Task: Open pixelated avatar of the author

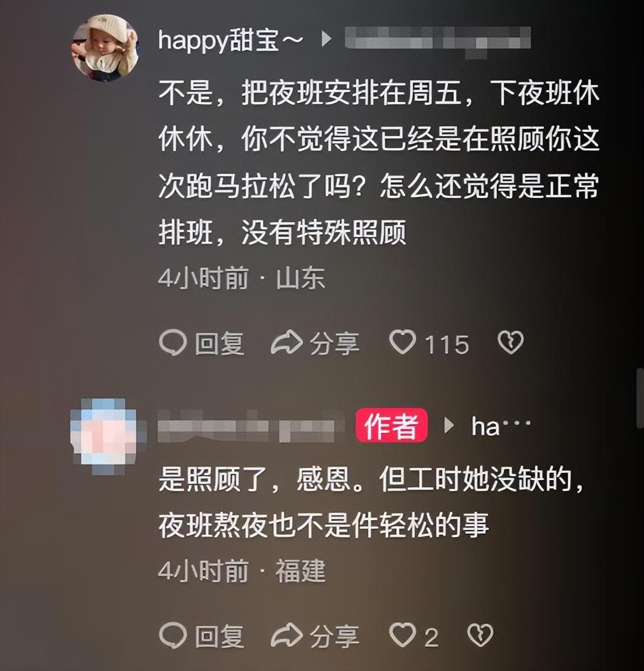Action: [x=104, y=435]
